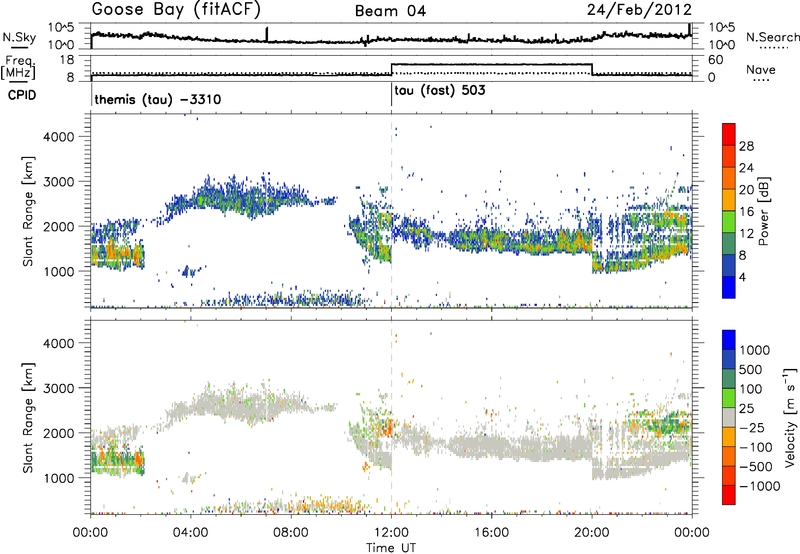This screenshot has width=800, height=554.
Task: Select the bright blue top velocity colorbar segment
Action: (x=729, y=340)
